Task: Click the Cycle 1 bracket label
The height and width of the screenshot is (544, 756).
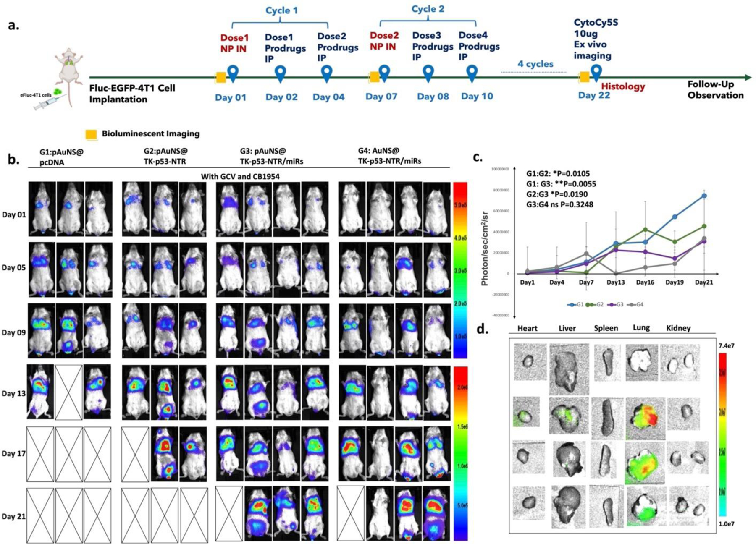Action: pyautogui.click(x=281, y=10)
